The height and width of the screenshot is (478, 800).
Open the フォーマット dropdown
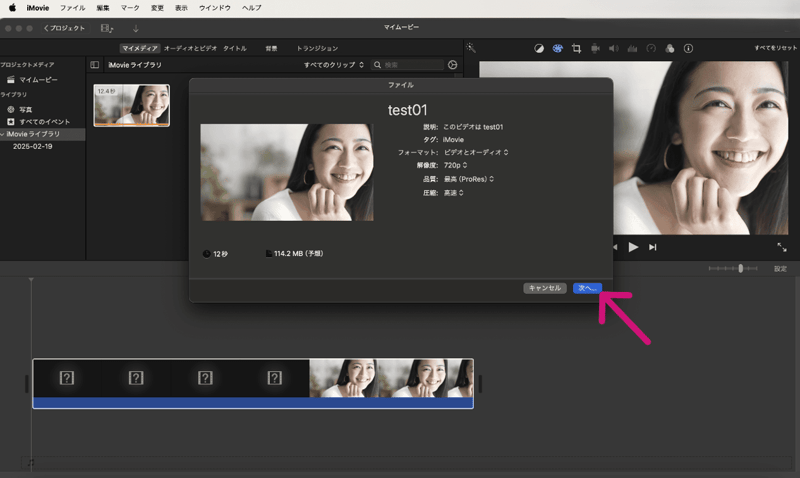(x=476, y=152)
